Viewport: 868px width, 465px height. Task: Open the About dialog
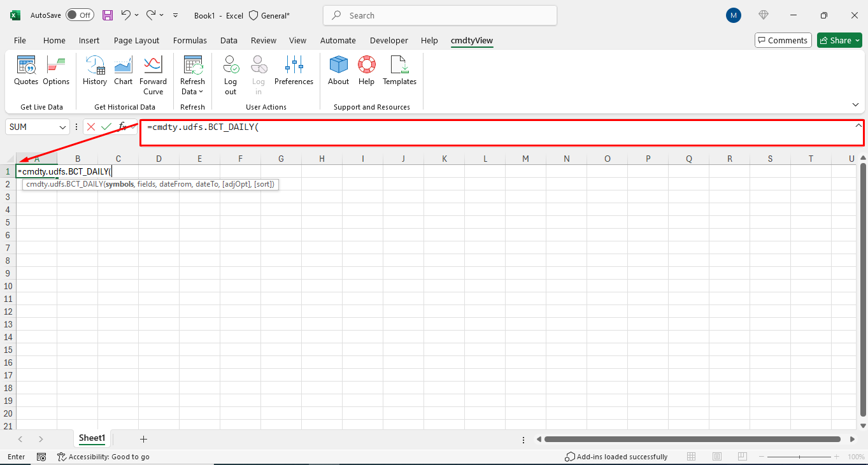338,71
